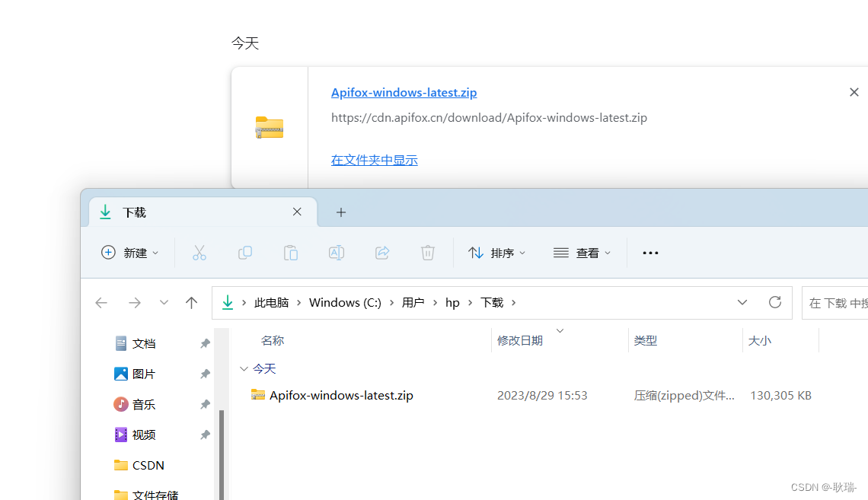Open the ... see more menu
This screenshot has width=868, height=500.
[x=649, y=253]
